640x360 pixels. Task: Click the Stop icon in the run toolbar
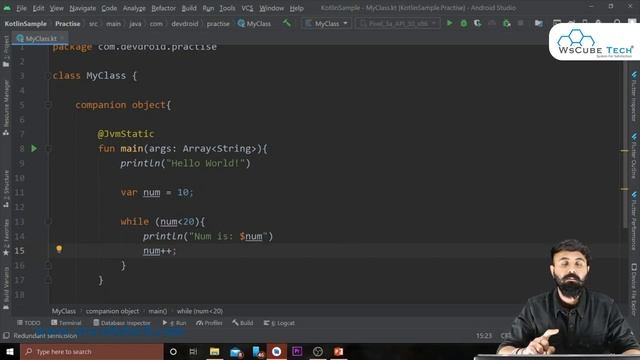520,23
